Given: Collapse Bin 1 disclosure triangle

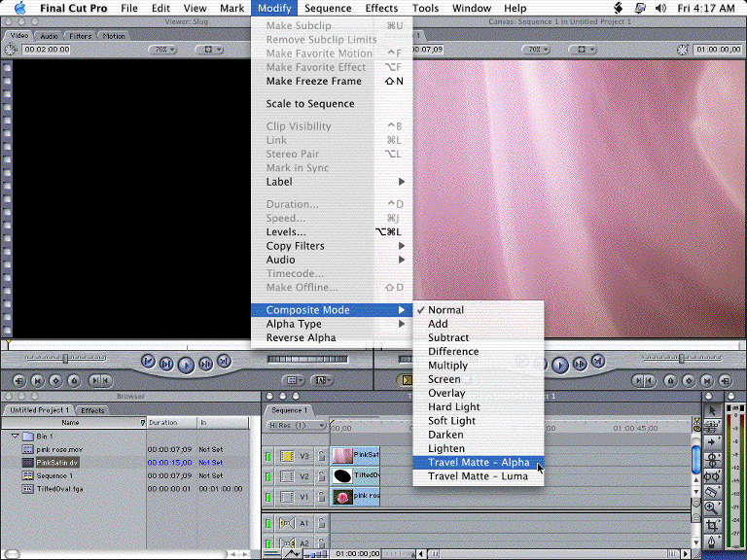Looking at the screenshot, I should 15,437.
